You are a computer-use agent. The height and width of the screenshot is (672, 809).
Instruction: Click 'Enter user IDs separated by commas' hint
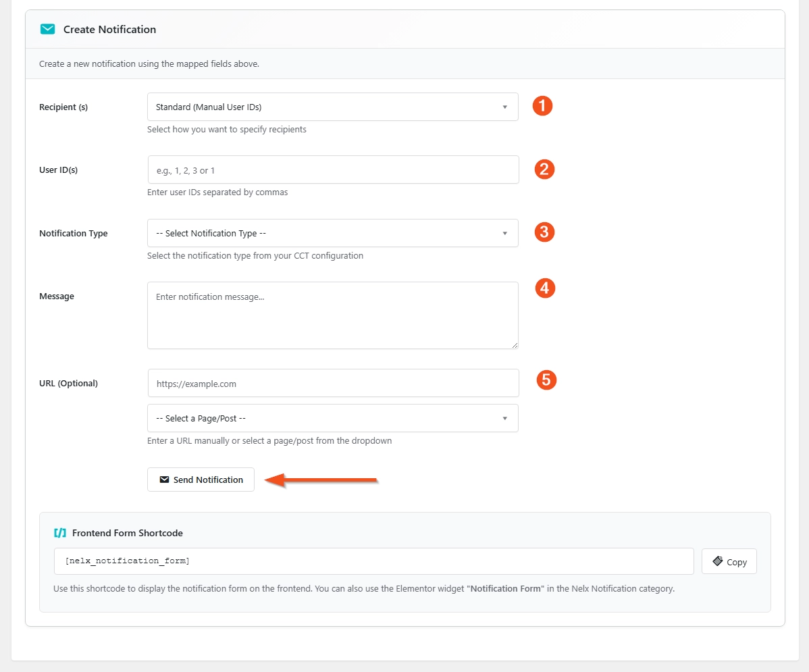pyautogui.click(x=217, y=192)
